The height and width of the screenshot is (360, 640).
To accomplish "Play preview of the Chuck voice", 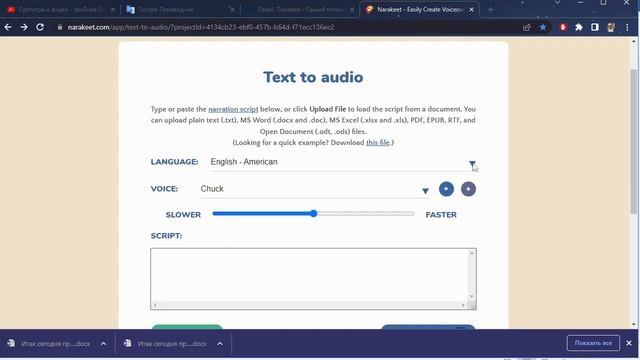I will (446, 189).
